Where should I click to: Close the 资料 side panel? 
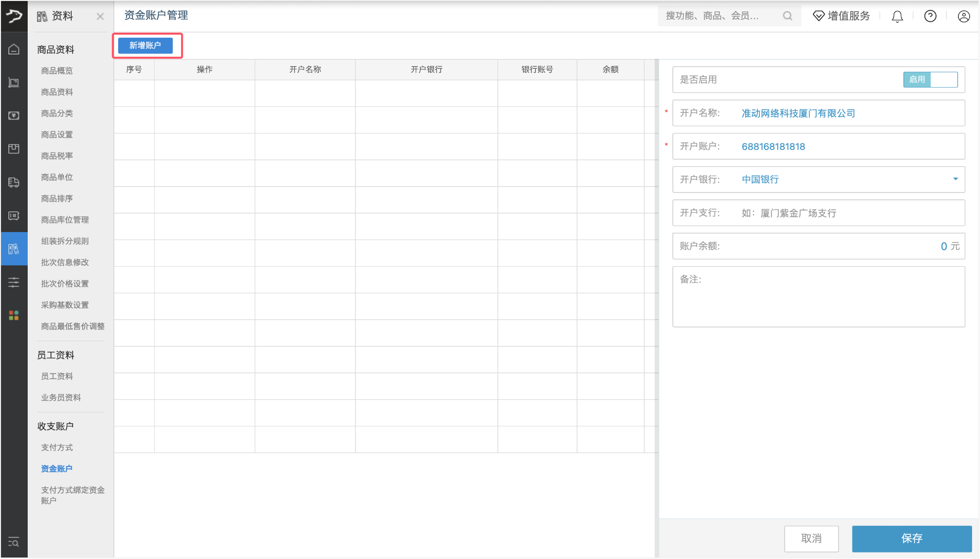[100, 16]
